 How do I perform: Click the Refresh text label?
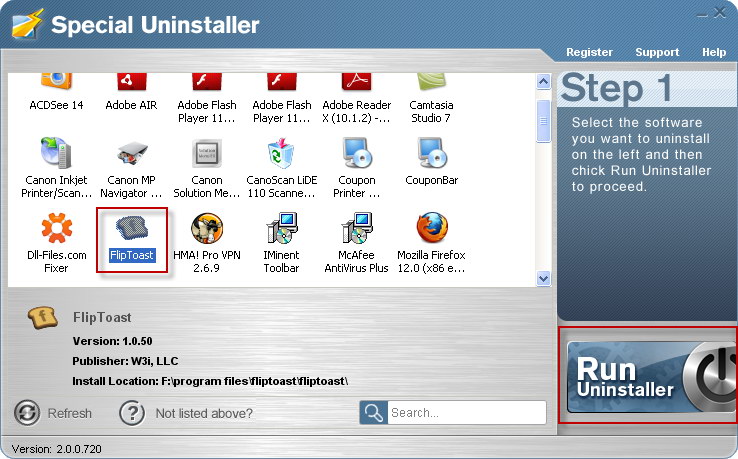pos(70,413)
